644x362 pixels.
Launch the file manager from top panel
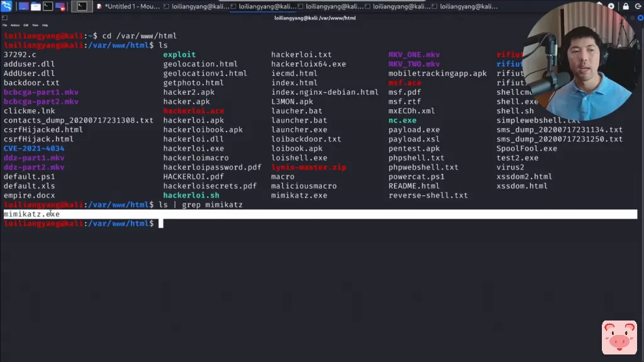36,6
